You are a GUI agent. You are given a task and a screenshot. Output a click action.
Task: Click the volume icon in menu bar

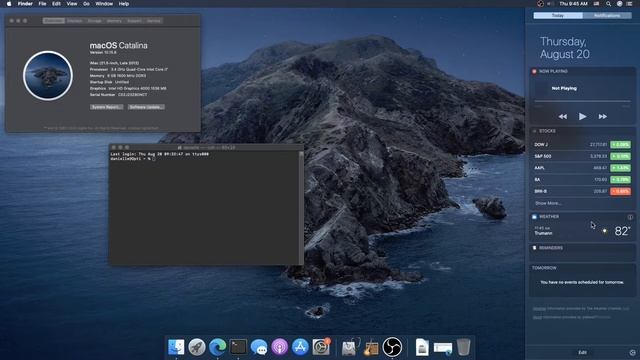[x=550, y=4]
